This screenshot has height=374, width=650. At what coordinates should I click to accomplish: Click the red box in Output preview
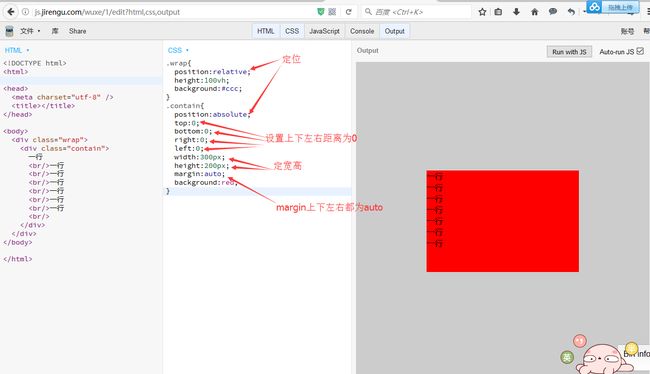pos(502,221)
